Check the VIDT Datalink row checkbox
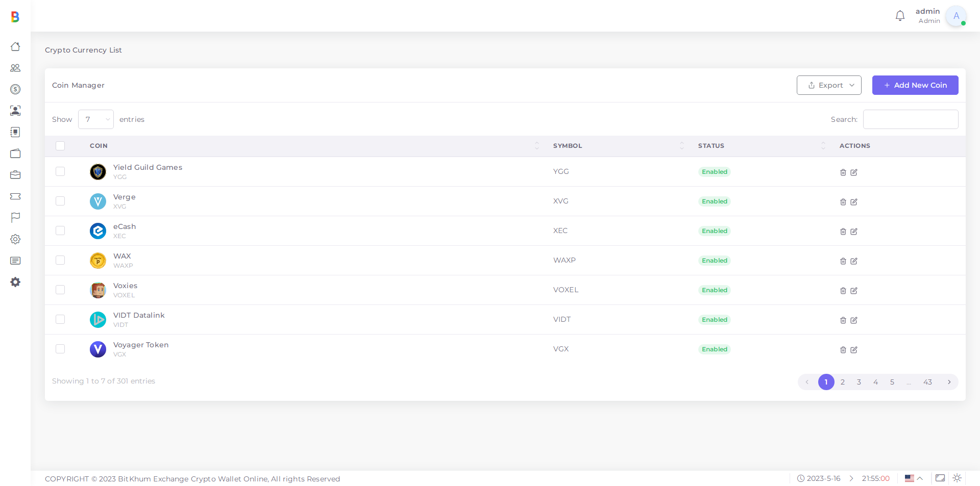 coord(60,319)
